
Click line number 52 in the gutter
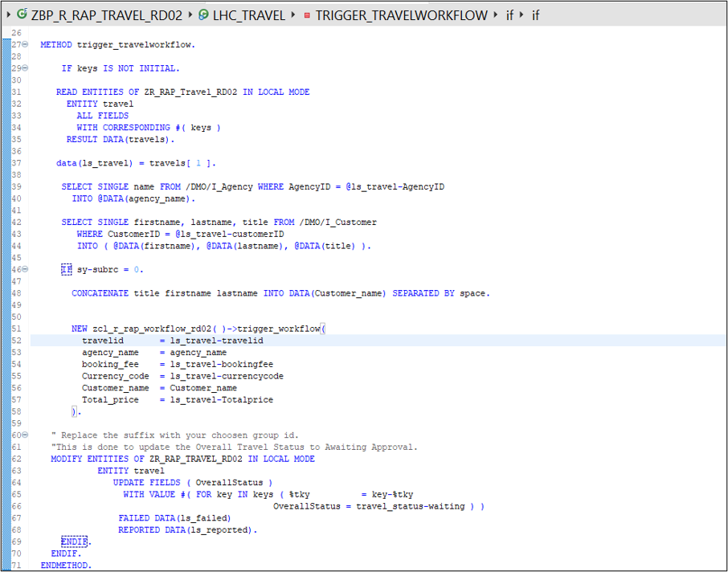[x=16, y=341]
